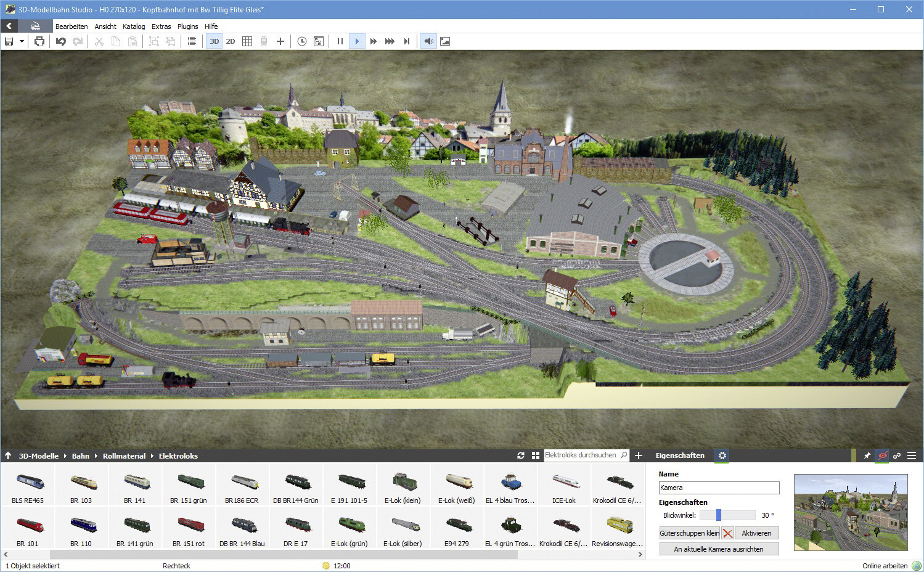The width and height of the screenshot is (924, 572).
Task: Open the properties panel hamburger menu
Action: click(x=912, y=456)
